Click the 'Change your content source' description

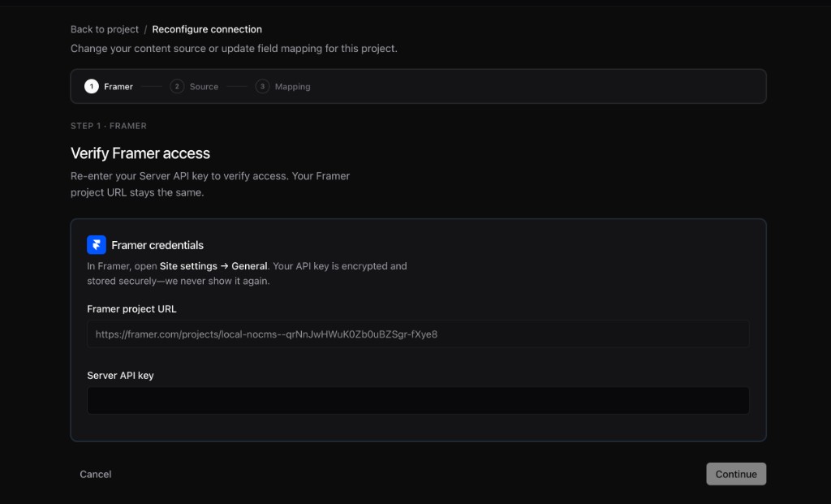(234, 48)
